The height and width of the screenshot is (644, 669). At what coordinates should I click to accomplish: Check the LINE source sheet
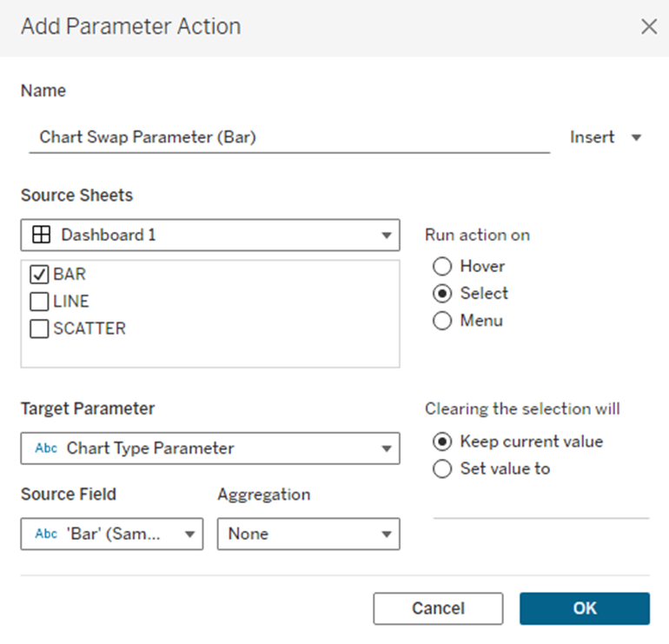pyautogui.click(x=39, y=302)
